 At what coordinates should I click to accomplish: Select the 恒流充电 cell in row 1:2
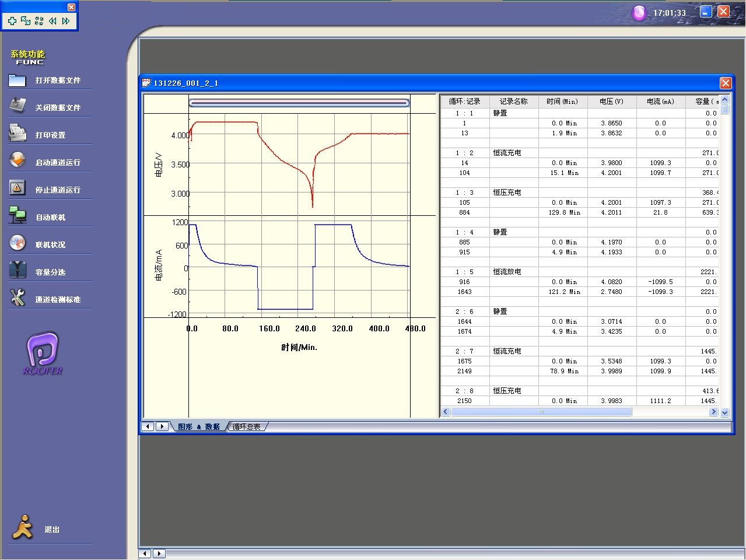[514, 153]
